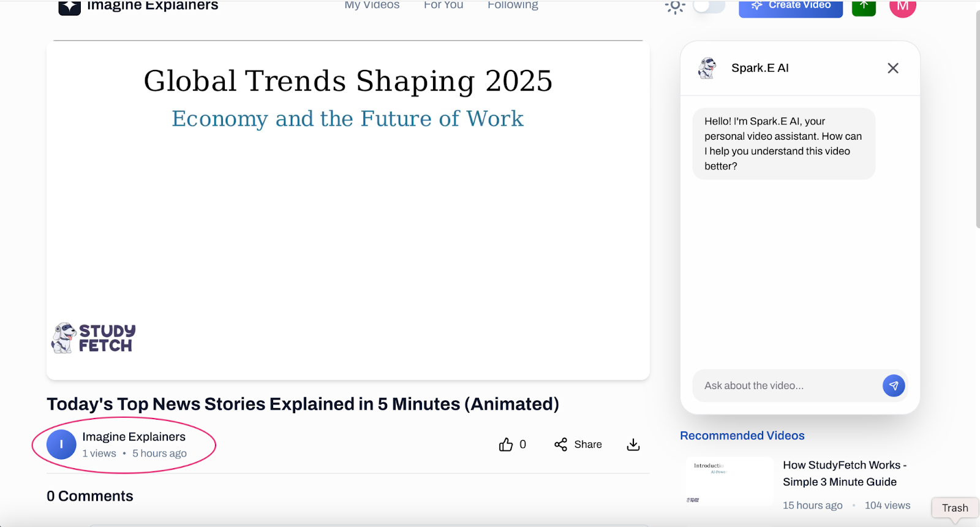Click the video title Today's Top News Stories
The width and height of the screenshot is (980, 527).
(303, 404)
